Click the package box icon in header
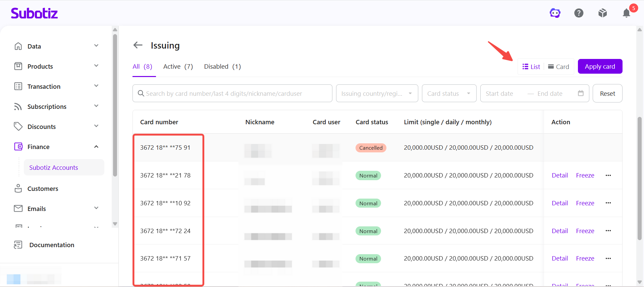Viewport: 644px width, 287px height. (603, 13)
